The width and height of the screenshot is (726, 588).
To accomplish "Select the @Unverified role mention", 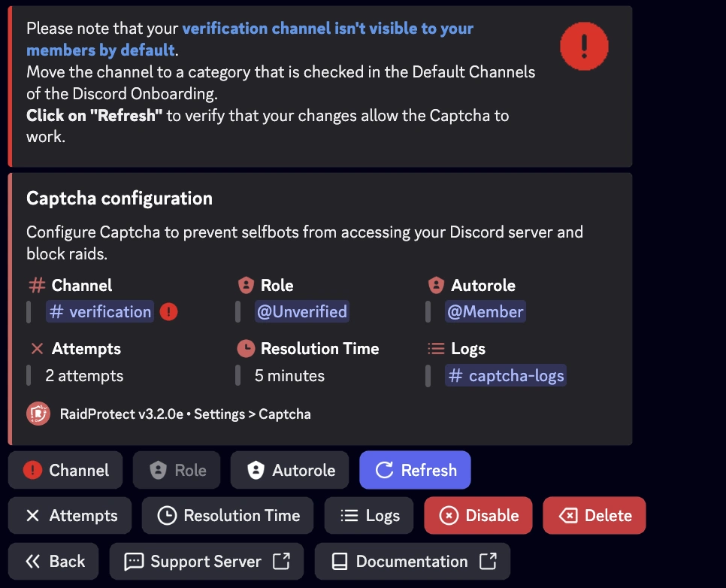I will (302, 311).
